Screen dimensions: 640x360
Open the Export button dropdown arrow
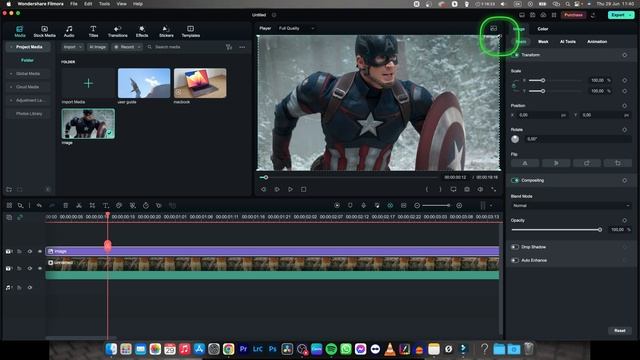point(631,15)
